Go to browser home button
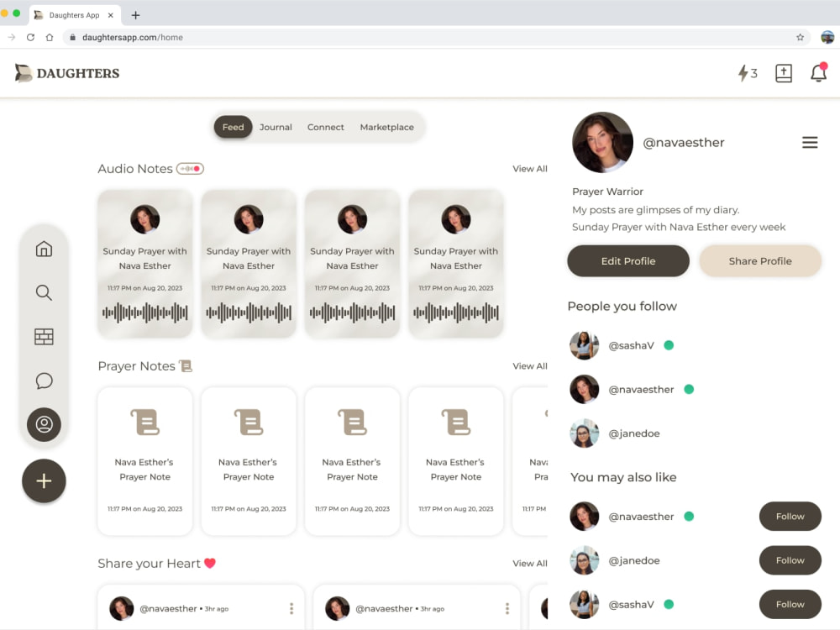Screen dimensions: 840x630 click(x=50, y=37)
